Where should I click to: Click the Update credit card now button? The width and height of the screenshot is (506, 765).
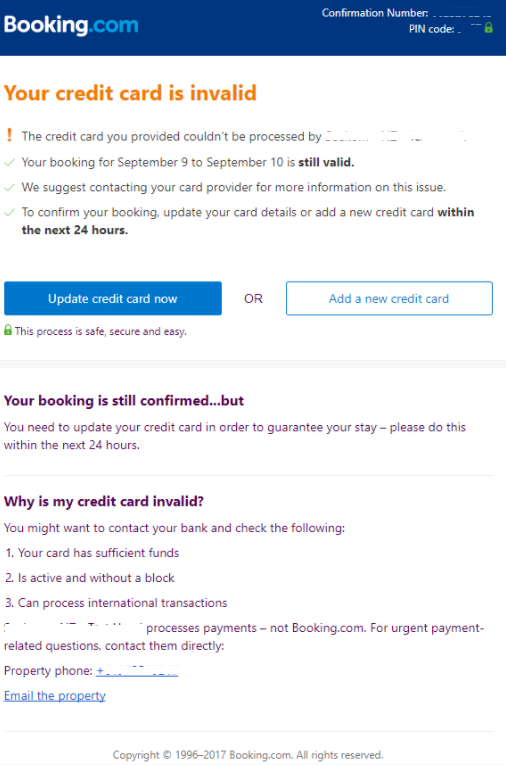[113, 298]
